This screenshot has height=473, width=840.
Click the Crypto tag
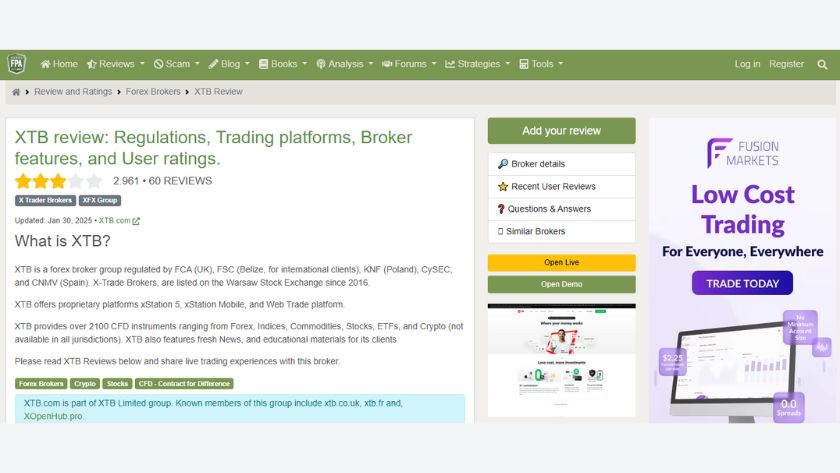point(85,384)
